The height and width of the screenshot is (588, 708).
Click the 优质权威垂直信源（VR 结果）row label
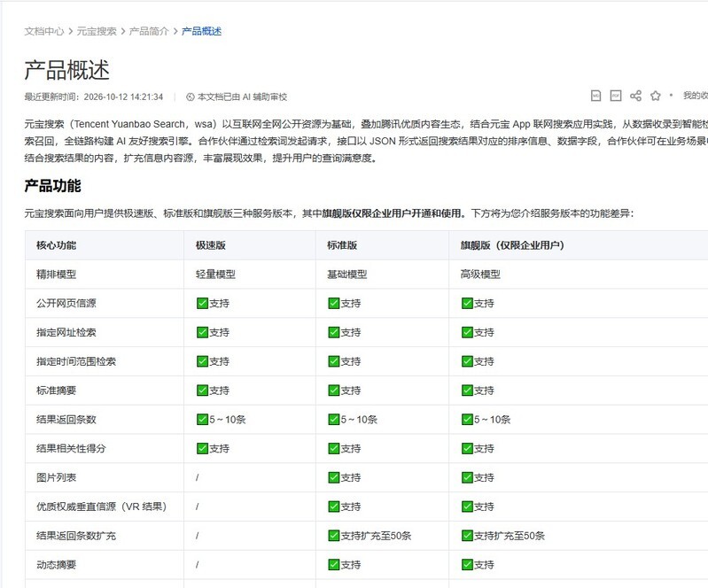(101, 507)
